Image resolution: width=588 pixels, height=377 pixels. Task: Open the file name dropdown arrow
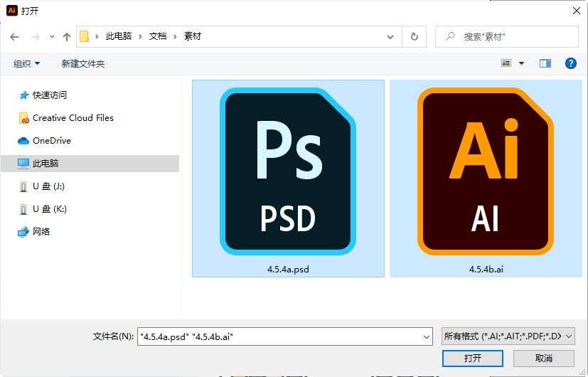[426, 337]
